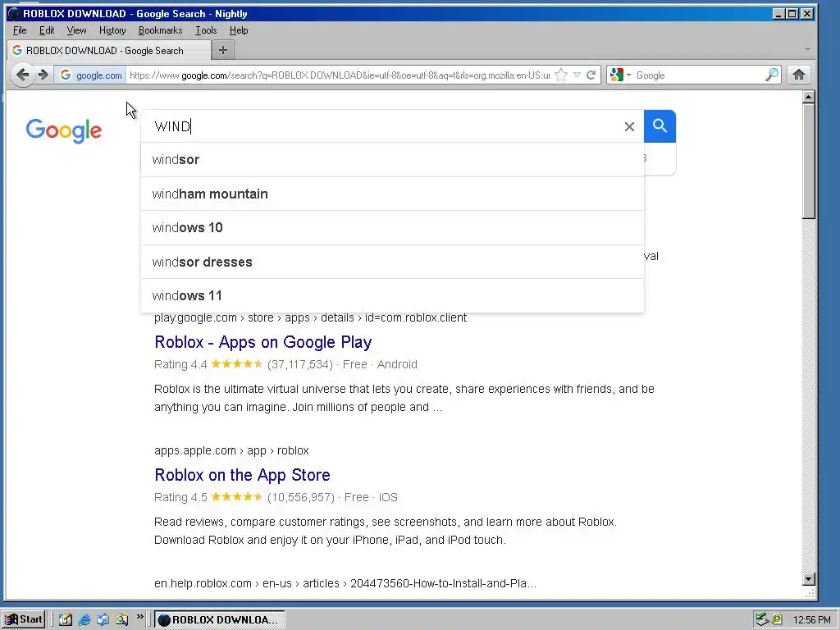The height and width of the screenshot is (630, 840).
Task: Open the list all tabs dropdown
Action: pos(807,49)
